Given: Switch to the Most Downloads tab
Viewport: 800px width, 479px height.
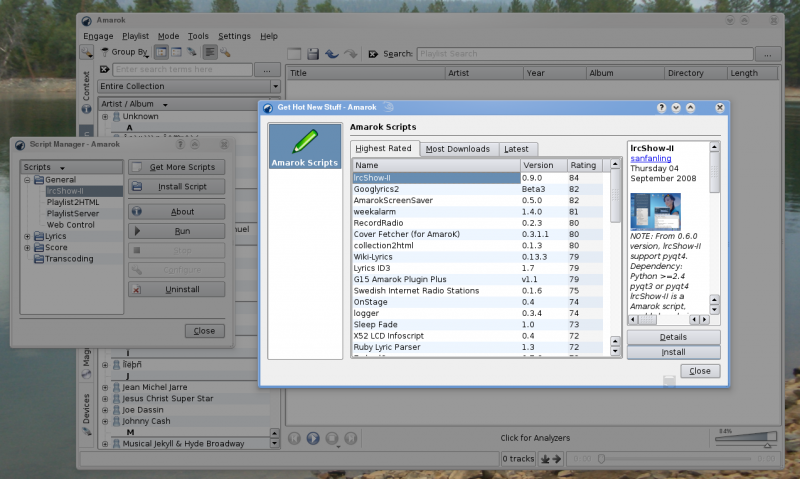Looking at the screenshot, I should [x=458, y=149].
